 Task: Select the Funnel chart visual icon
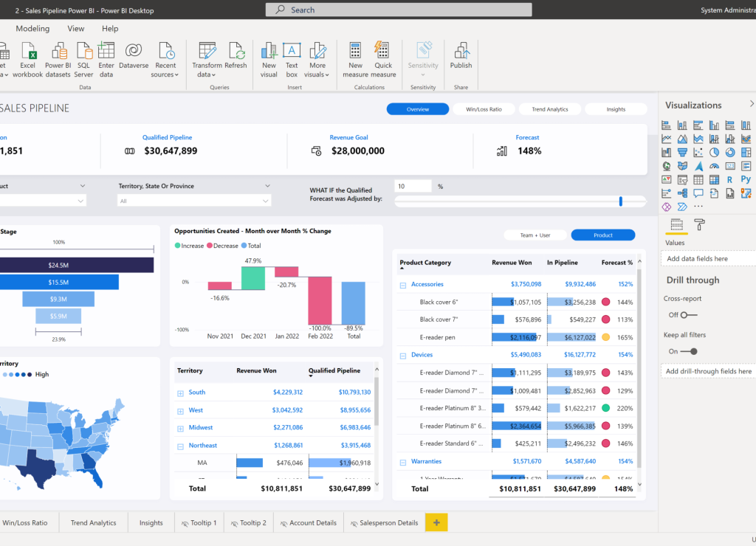coord(682,153)
